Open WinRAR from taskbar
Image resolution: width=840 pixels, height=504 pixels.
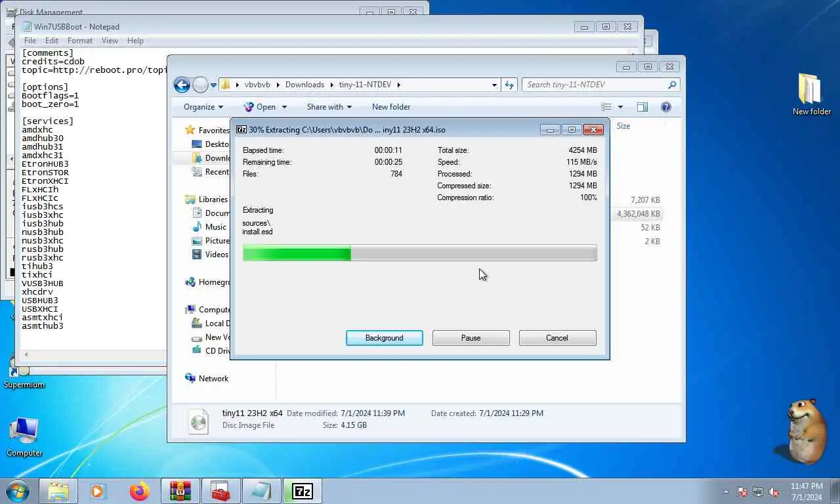tap(180, 491)
